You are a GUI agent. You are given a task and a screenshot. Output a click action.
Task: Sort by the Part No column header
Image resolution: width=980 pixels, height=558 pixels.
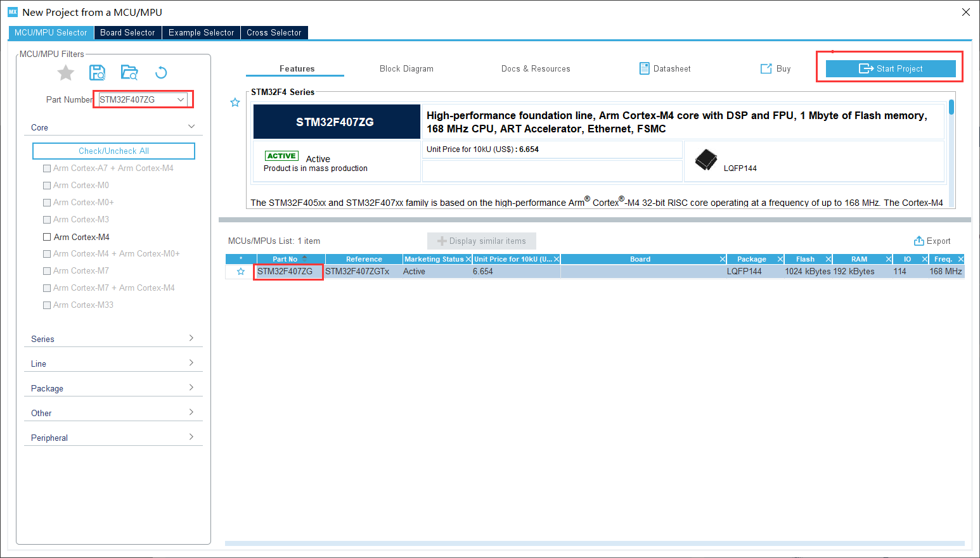tap(291, 259)
